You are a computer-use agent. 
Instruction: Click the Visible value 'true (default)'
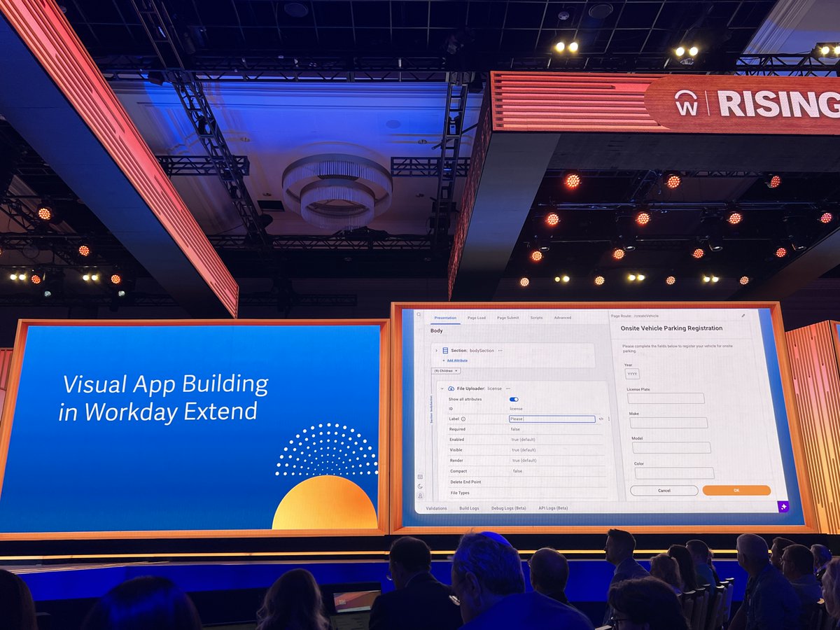[x=524, y=450]
